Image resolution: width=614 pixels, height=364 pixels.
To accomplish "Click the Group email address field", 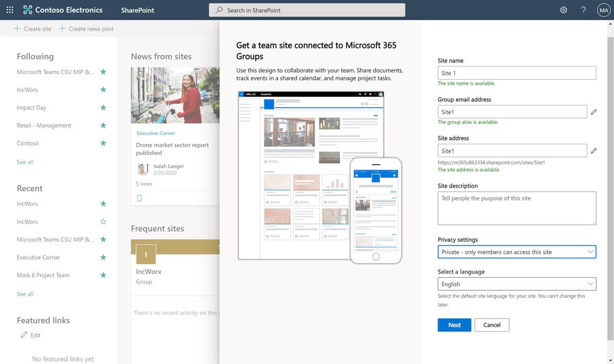I will tap(512, 112).
